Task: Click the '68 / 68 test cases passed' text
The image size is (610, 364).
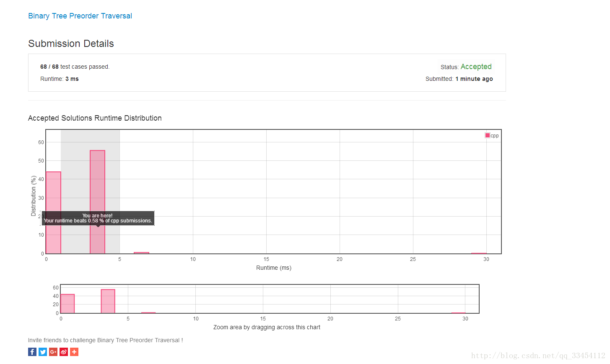Action: 75,67
